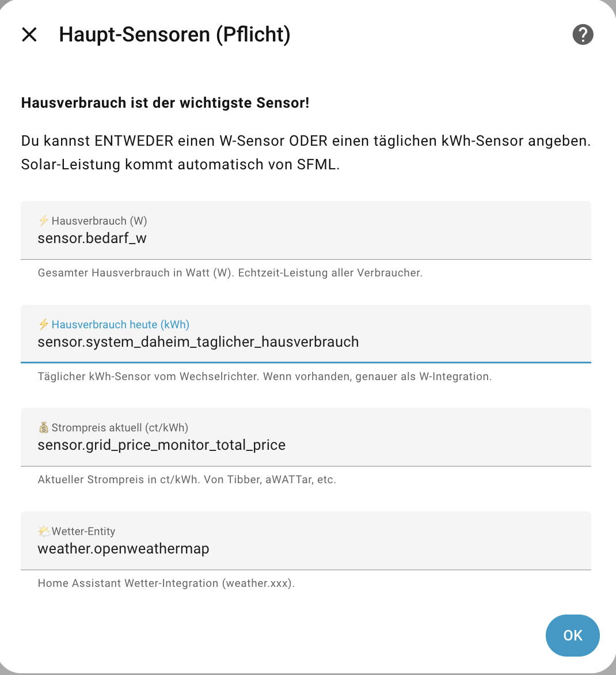This screenshot has height=675, width=616.
Task: Open help via the question mark icon
Action: pyautogui.click(x=583, y=35)
